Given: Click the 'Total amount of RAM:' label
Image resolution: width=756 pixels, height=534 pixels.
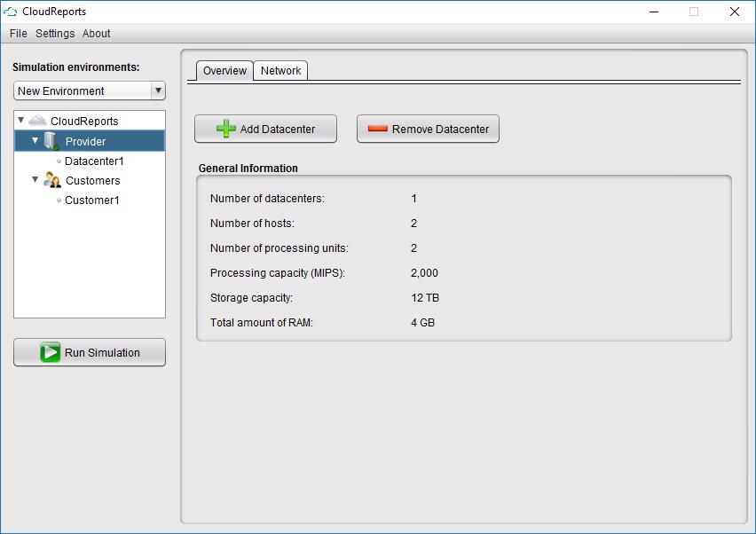Looking at the screenshot, I should (262, 322).
